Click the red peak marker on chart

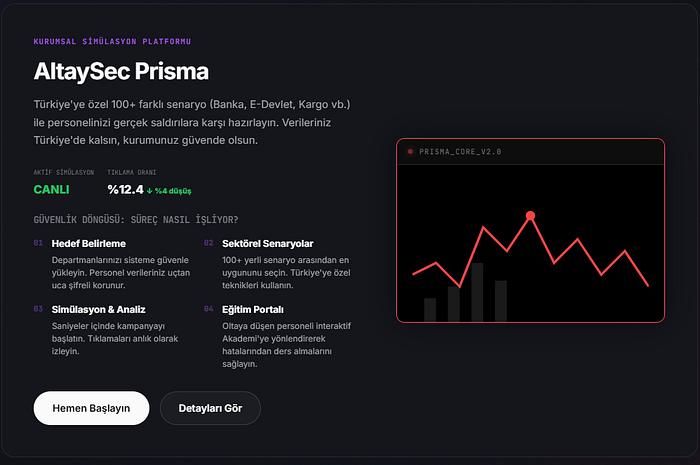[530, 216]
